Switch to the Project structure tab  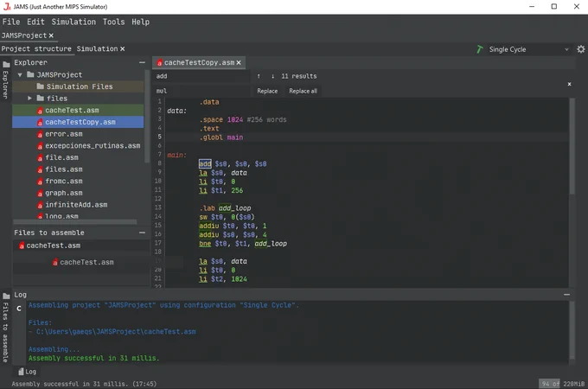click(x=36, y=48)
